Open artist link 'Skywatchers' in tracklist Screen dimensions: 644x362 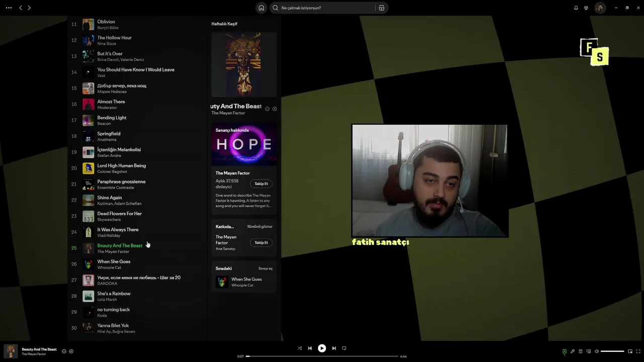tap(109, 220)
